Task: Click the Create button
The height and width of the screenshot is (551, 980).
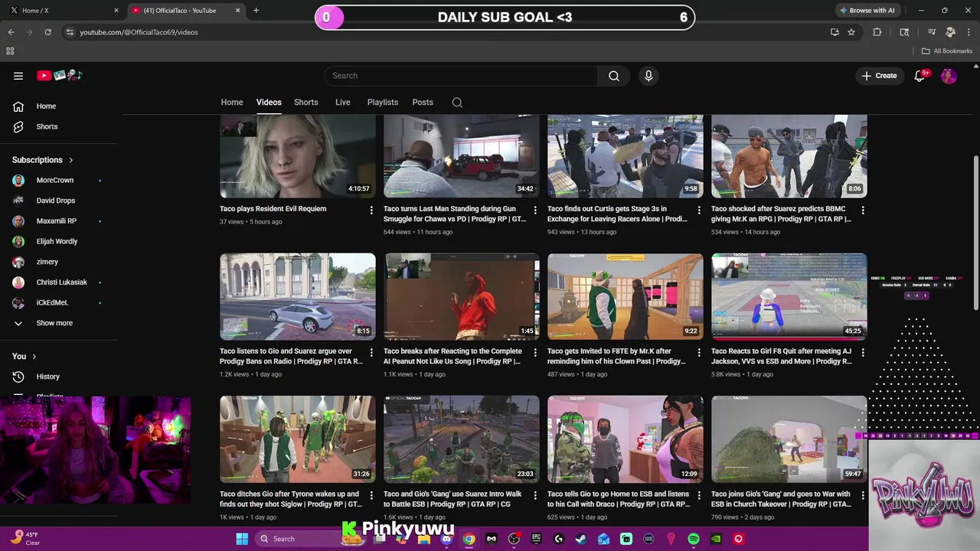Action: [x=879, y=76]
